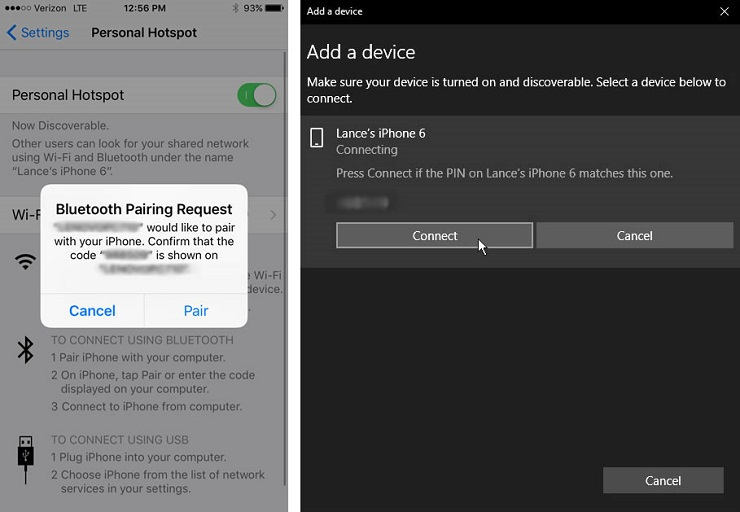Click the blurred PIN code in Add a device
Viewport: 740px width, 512px height.
(363, 203)
